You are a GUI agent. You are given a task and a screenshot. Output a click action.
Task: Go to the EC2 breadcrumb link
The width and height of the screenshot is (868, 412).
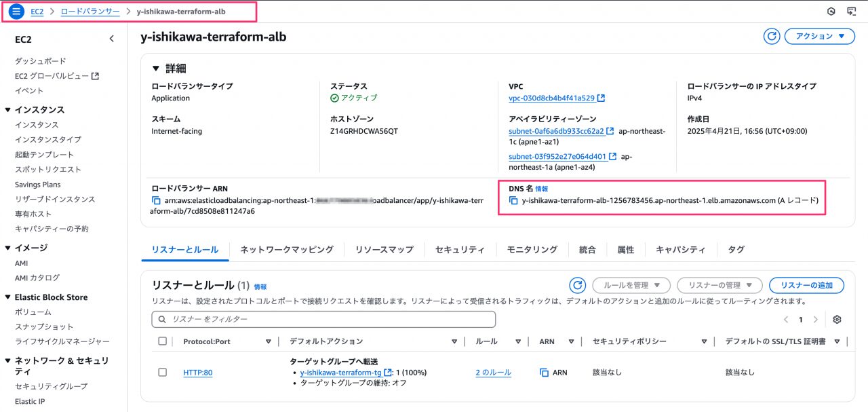(x=37, y=12)
